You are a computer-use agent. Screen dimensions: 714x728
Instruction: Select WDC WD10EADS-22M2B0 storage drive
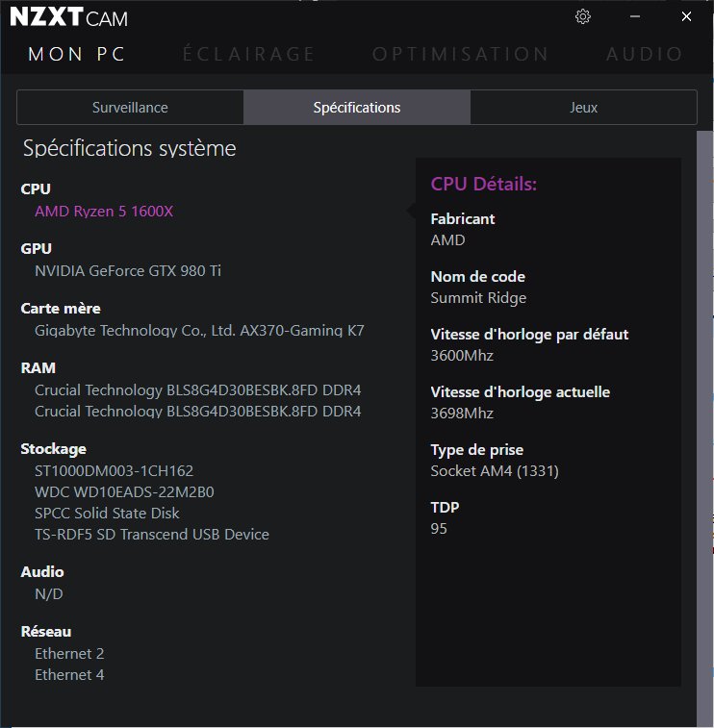tap(124, 492)
